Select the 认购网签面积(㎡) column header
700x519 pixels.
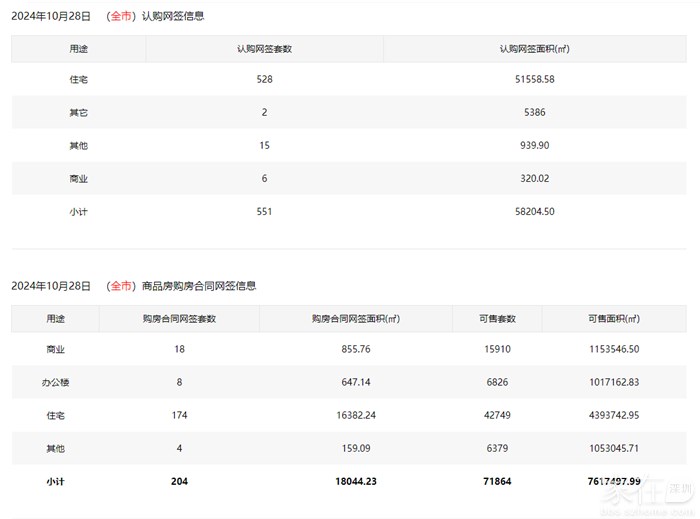coord(534,48)
